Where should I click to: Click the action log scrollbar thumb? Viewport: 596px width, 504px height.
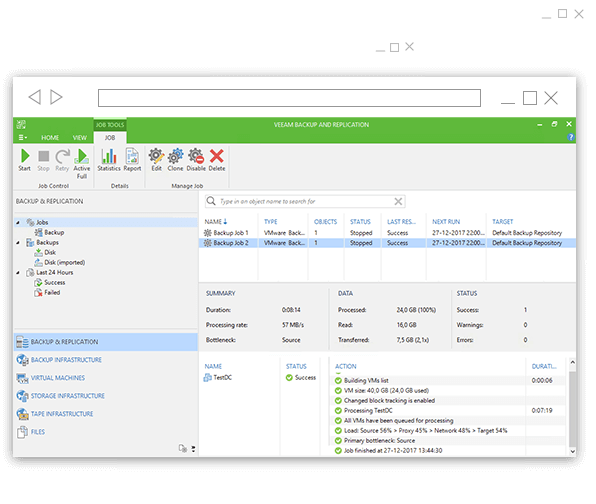(x=572, y=409)
